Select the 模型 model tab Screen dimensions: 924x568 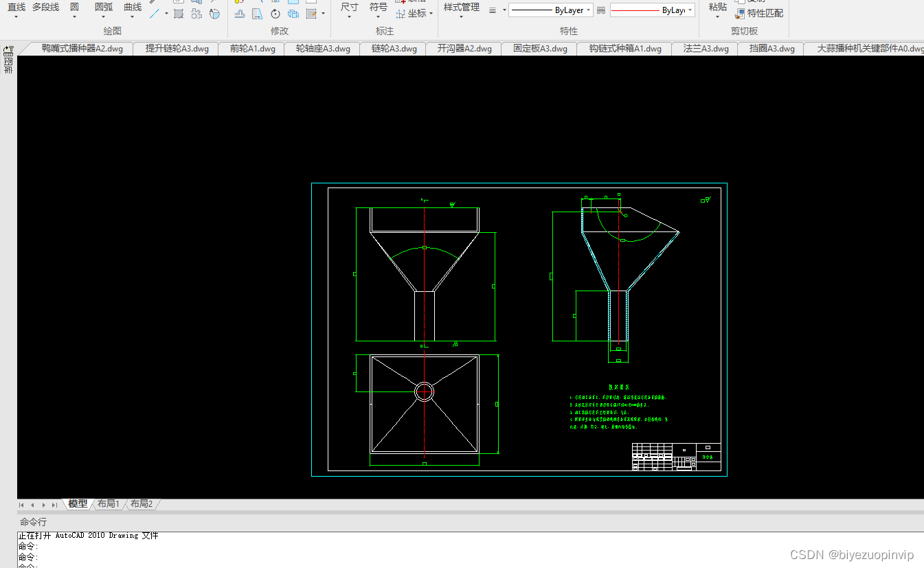click(78, 504)
